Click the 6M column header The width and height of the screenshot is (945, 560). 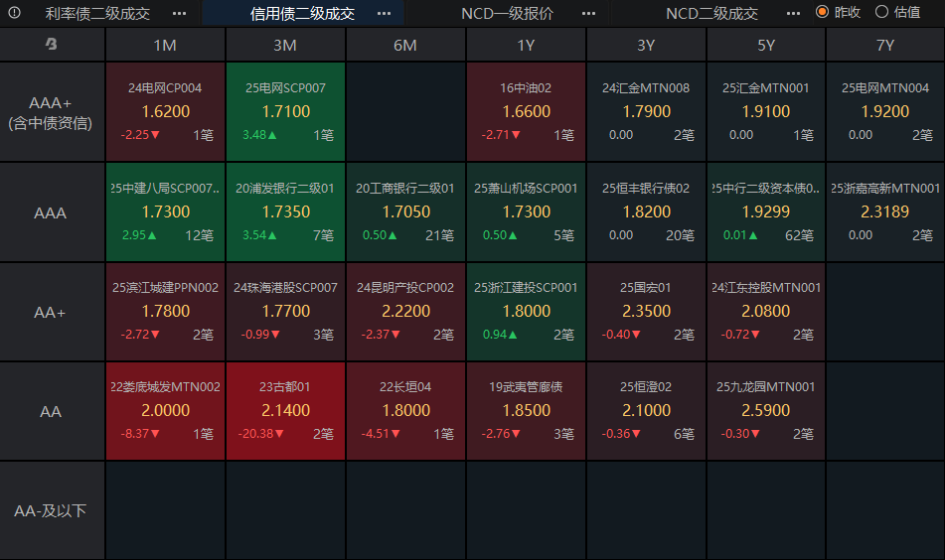pos(405,45)
